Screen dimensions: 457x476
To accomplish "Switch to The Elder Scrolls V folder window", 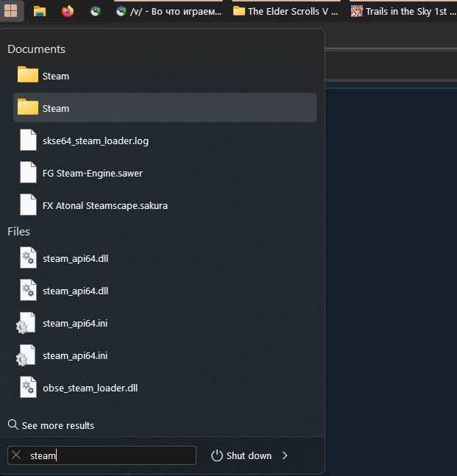I will pos(286,11).
